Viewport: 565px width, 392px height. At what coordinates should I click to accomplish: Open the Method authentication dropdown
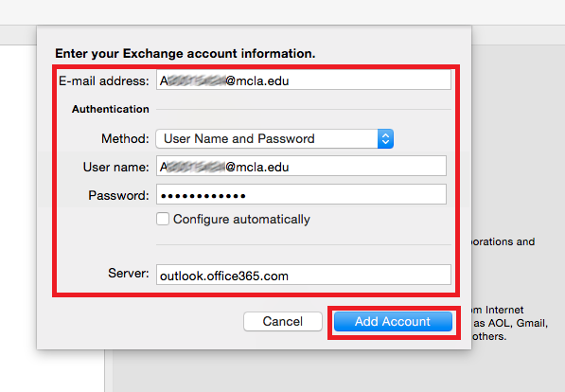[274, 139]
